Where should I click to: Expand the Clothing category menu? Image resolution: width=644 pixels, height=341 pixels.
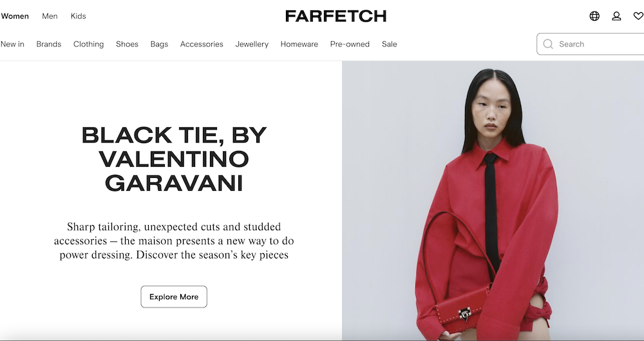point(89,44)
